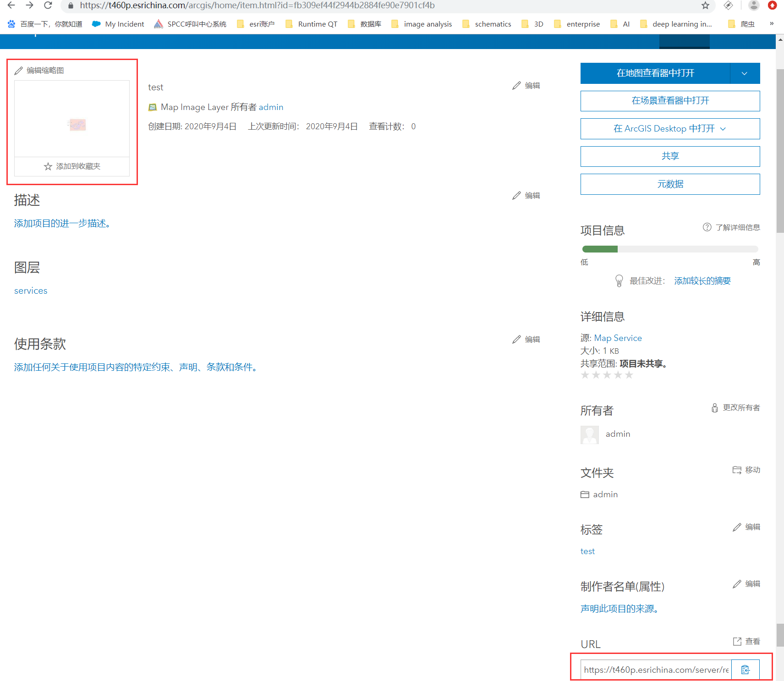This screenshot has width=784, height=681.
Task: Click the edit pencil next to the title test
Action: [x=516, y=85]
